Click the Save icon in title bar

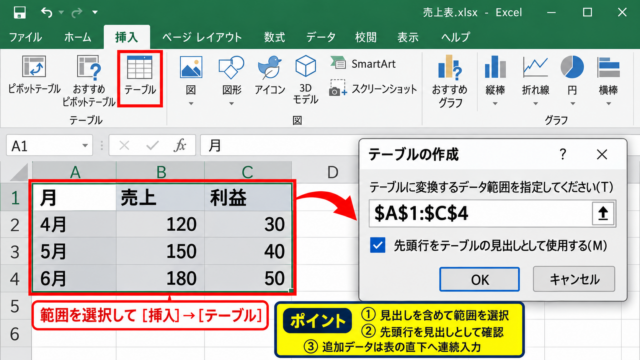click(19, 13)
